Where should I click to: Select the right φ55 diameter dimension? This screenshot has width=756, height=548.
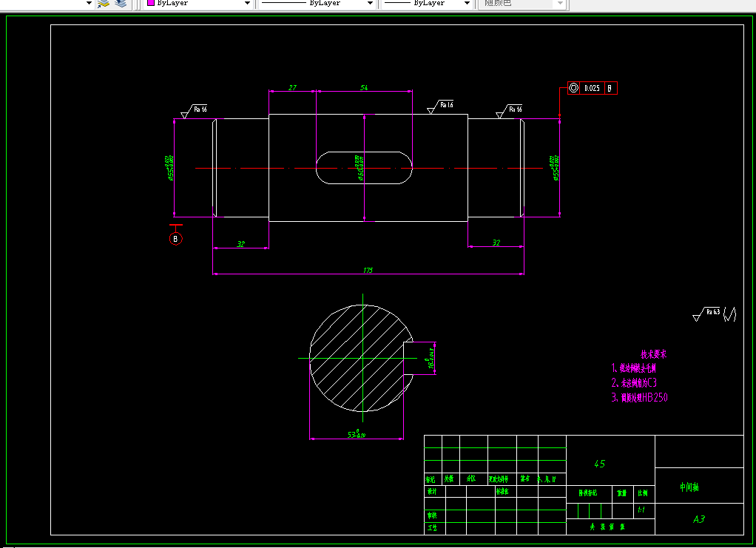(555, 168)
